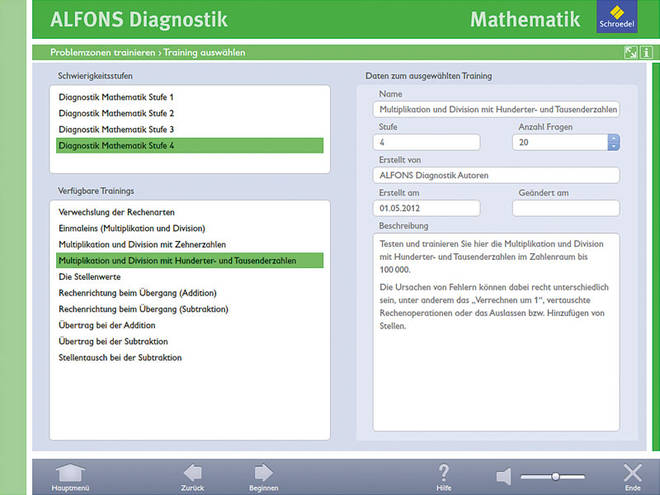Open the Hauptmenü home icon
The height and width of the screenshot is (495, 660).
coord(70,473)
